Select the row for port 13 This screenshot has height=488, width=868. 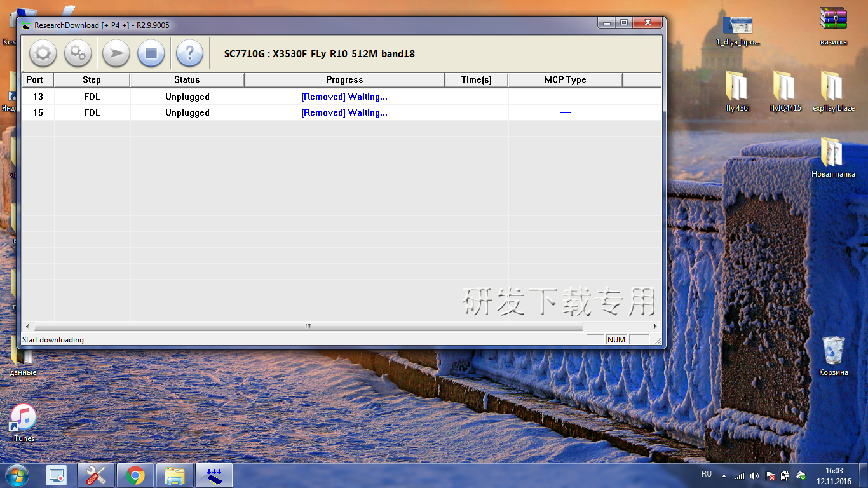coord(341,97)
